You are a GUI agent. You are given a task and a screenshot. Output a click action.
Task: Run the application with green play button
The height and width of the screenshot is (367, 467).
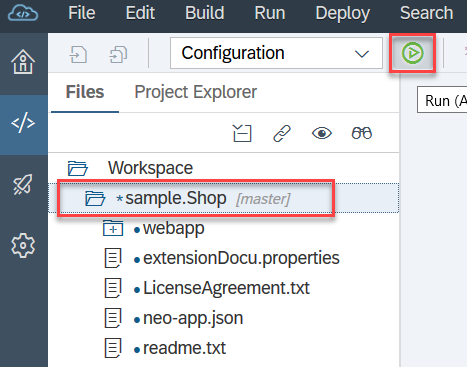coord(412,53)
